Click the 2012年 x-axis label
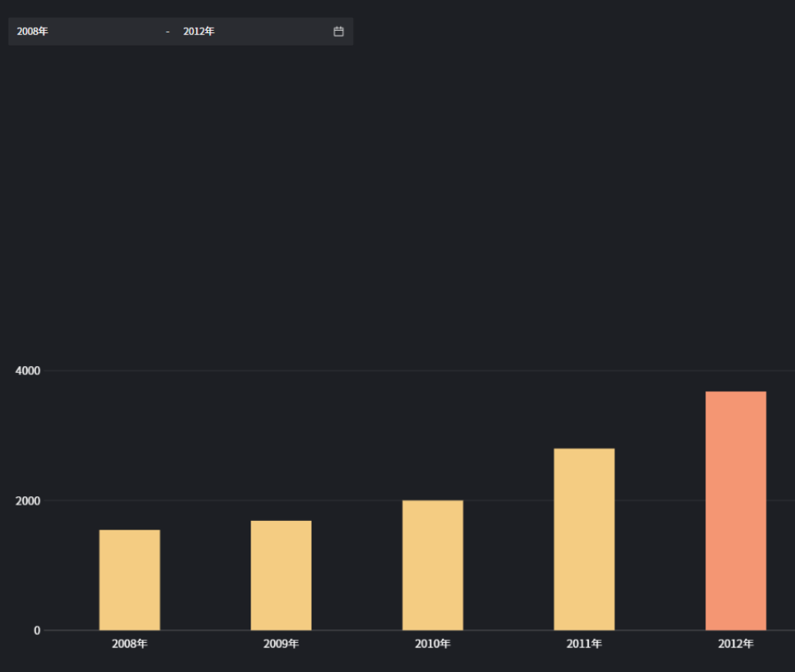This screenshot has width=795, height=672. (736, 643)
